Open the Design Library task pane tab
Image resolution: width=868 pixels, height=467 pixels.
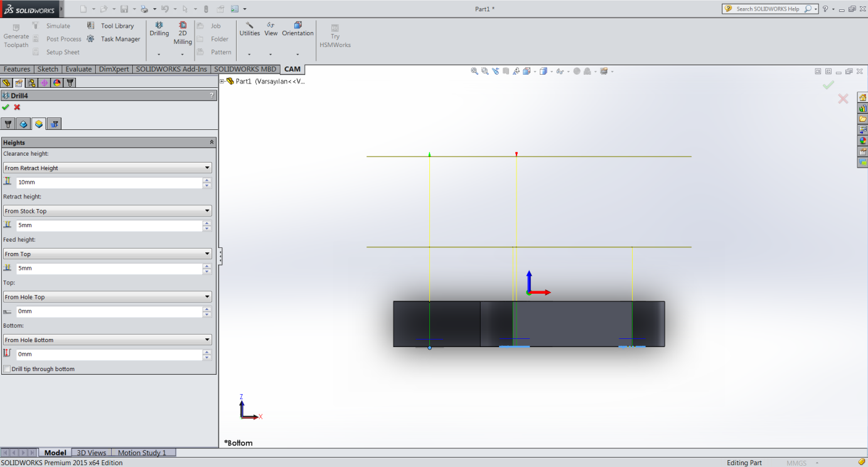point(862,108)
